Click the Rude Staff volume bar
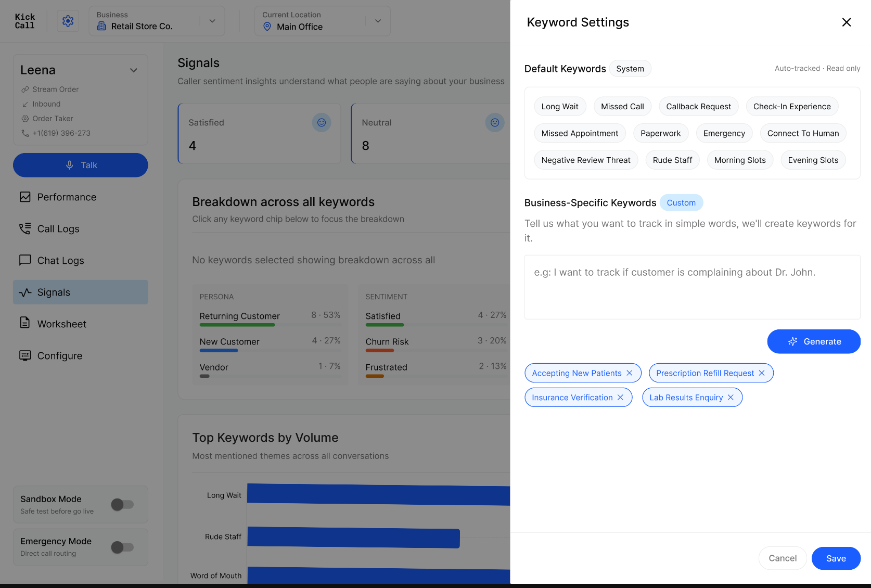 354,538
